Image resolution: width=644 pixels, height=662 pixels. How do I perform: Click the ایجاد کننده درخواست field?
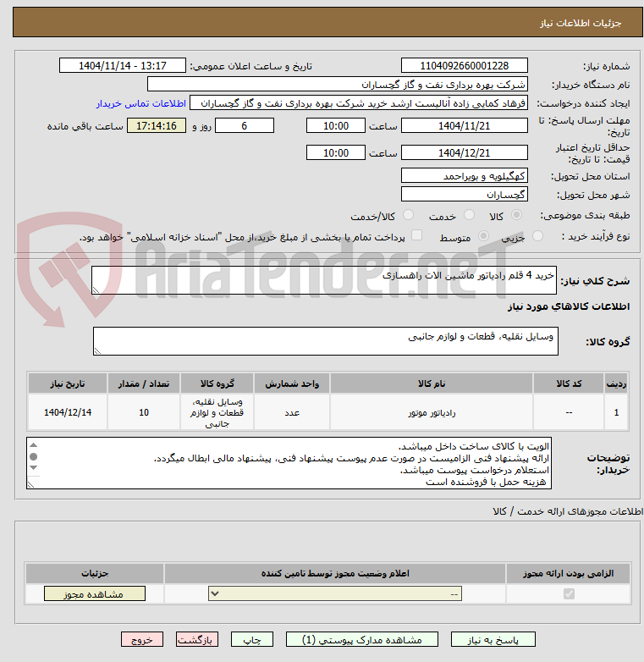(x=359, y=103)
